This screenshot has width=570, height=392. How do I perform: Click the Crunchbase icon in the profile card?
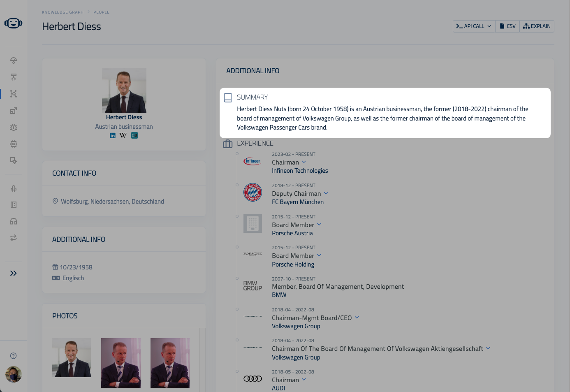pyautogui.click(x=134, y=135)
